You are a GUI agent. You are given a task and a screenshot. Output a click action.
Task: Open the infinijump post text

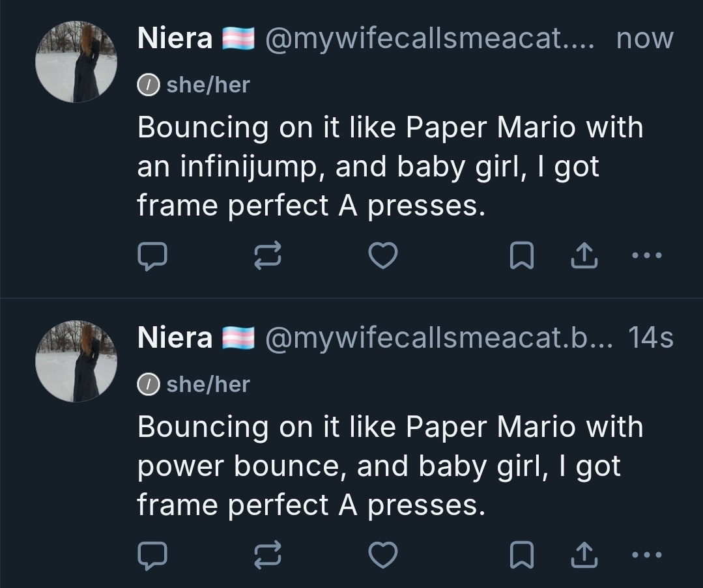pos(390,167)
